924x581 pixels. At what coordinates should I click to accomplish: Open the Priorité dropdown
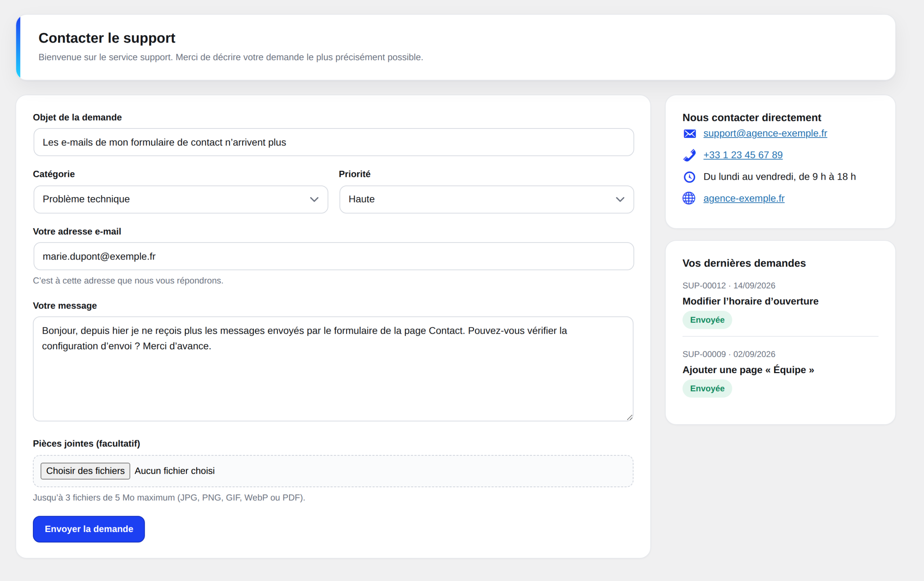(x=487, y=200)
